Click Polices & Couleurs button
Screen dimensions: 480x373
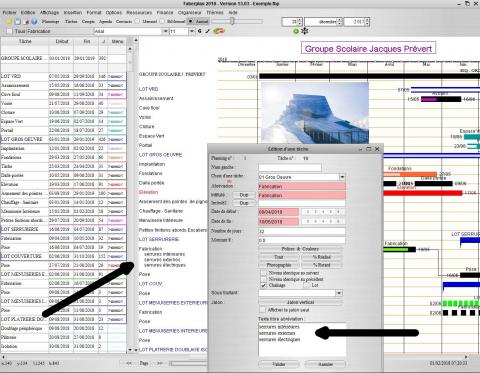pos(300,249)
